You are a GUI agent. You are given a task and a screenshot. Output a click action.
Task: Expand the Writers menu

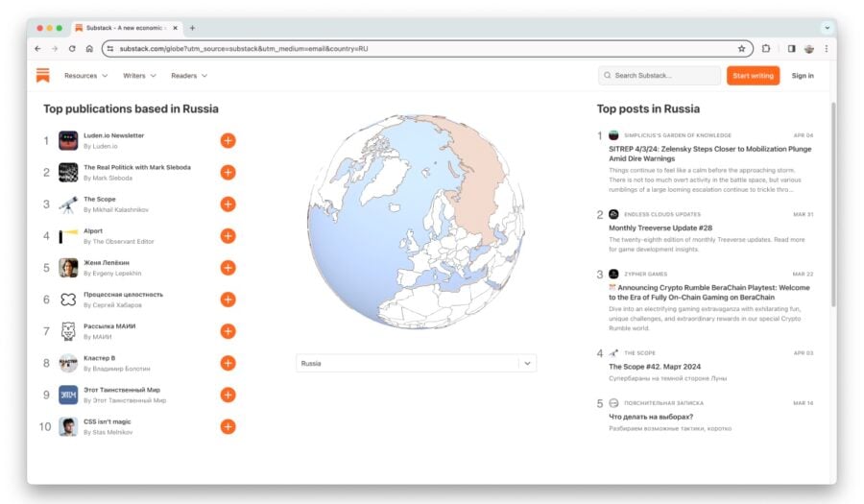pyautogui.click(x=139, y=76)
